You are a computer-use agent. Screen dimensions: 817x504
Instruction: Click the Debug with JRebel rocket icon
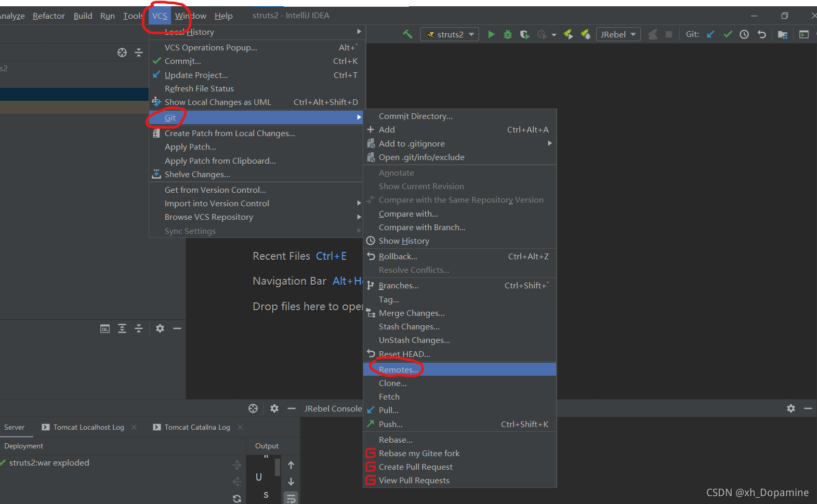[585, 34]
